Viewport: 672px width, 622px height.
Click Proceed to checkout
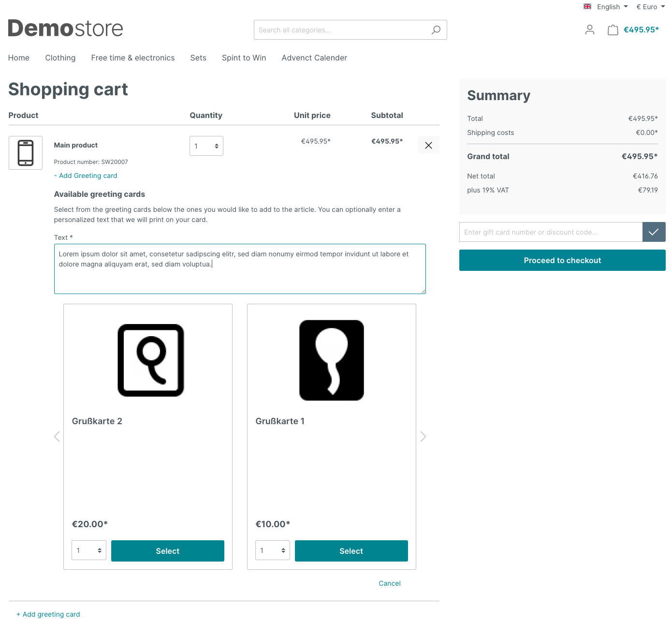pos(562,260)
